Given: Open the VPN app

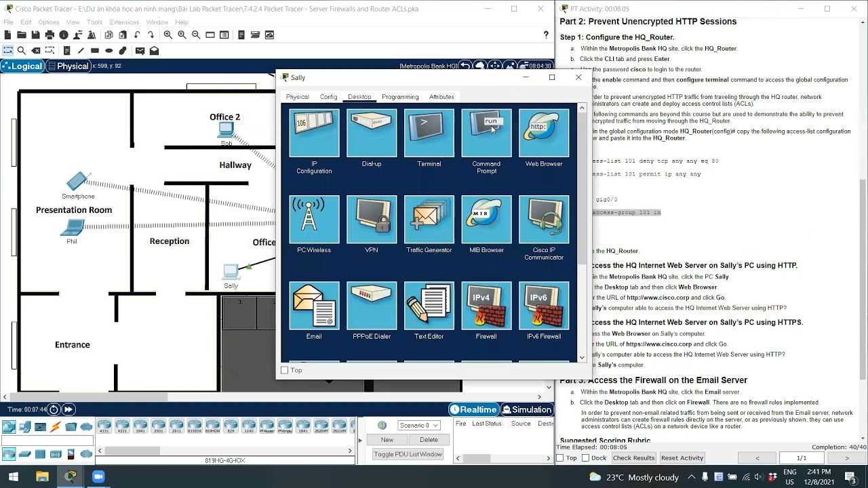Looking at the screenshot, I should point(372,219).
